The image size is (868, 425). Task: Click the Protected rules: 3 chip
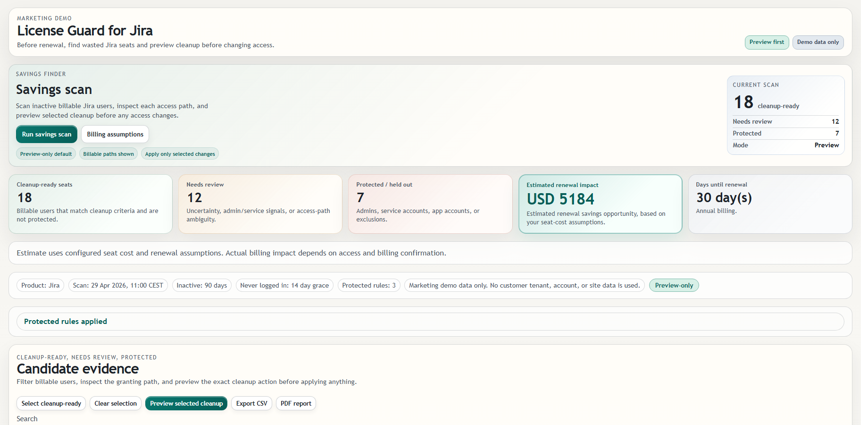(368, 285)
